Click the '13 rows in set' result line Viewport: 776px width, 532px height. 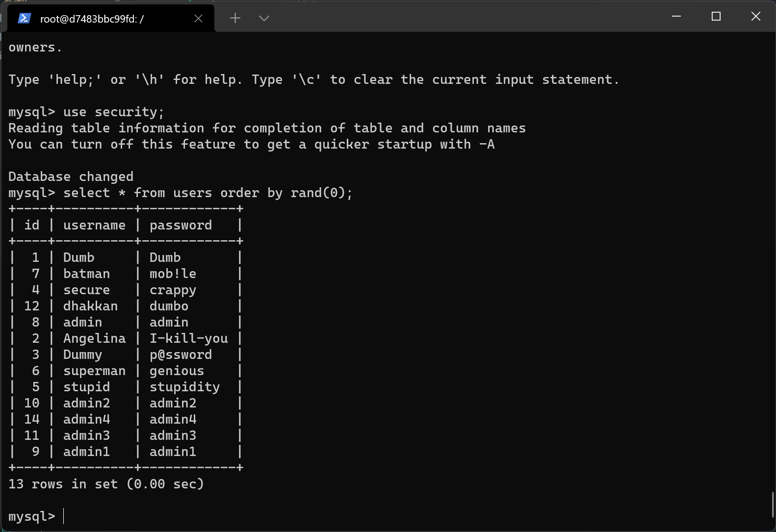point(106,484)
